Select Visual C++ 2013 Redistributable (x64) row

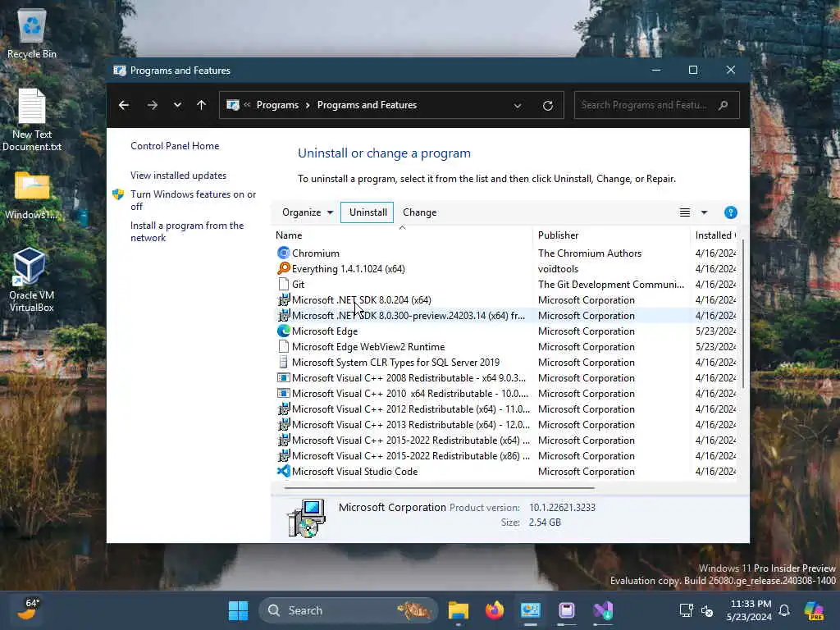[505, 424]
